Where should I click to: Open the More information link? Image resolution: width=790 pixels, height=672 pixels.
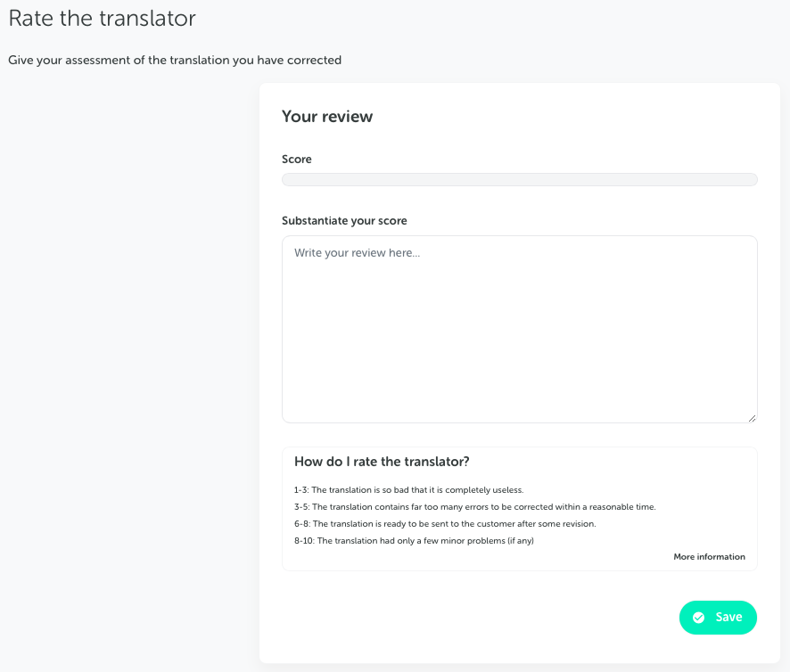pos(709,557)
